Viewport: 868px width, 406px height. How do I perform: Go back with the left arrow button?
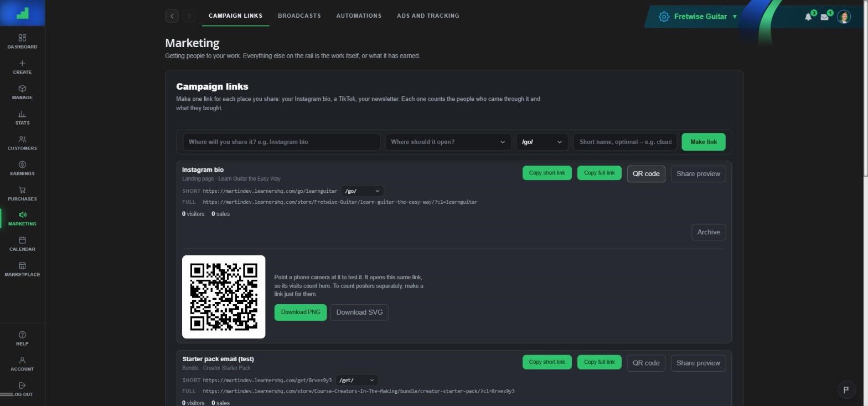pos(172,16)
